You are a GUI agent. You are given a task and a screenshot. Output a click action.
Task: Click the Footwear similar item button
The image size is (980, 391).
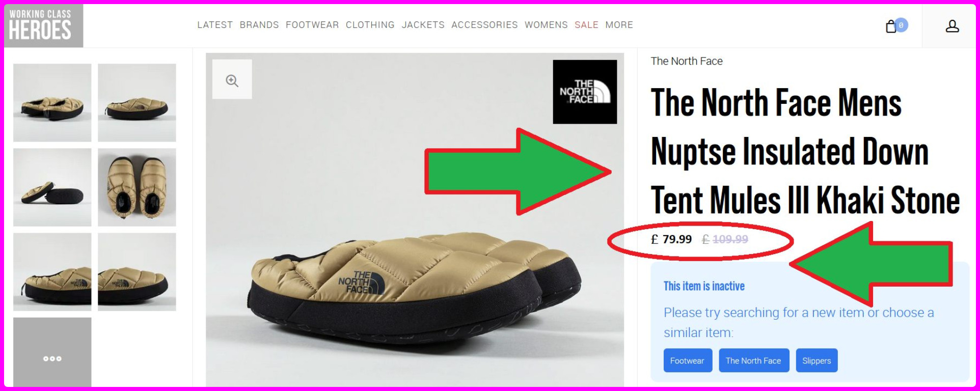[x=688, y=360]
